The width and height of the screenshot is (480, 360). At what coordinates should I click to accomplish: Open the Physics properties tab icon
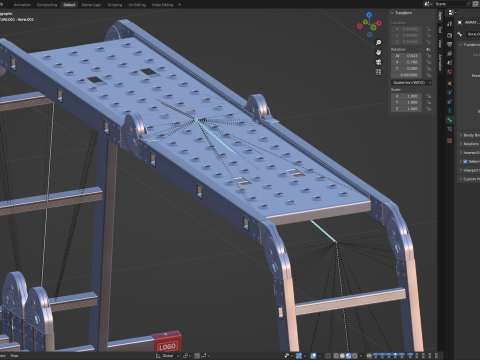(449, 92)
